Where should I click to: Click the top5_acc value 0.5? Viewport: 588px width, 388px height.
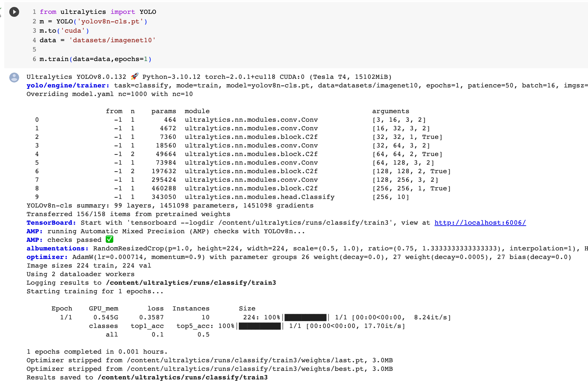[203, 335]
